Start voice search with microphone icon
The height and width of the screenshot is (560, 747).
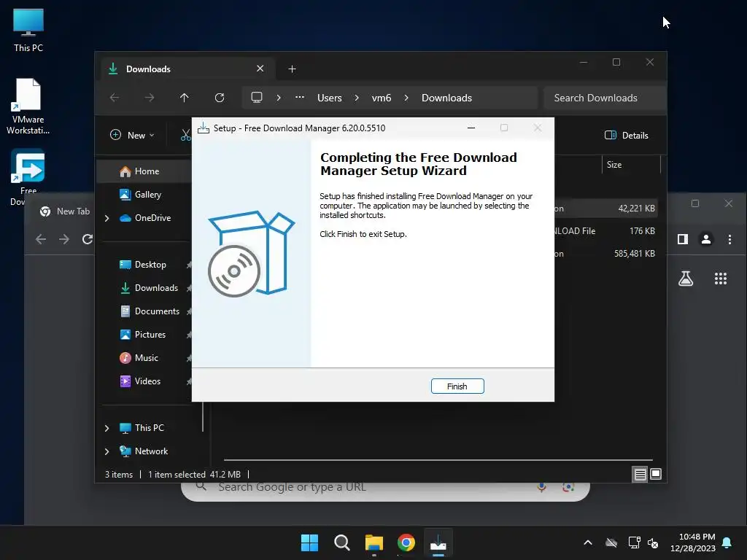[x=542, y=488]
